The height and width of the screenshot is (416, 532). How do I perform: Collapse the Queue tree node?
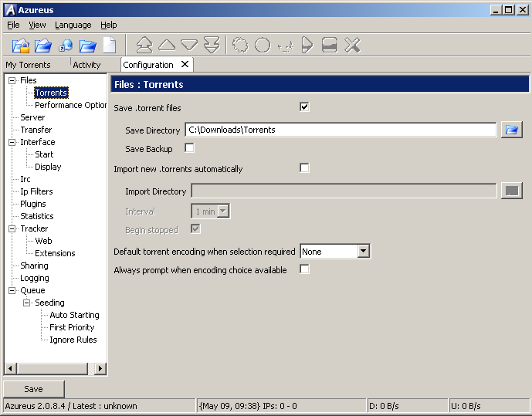pyautogui.click(x=12, y=290)
